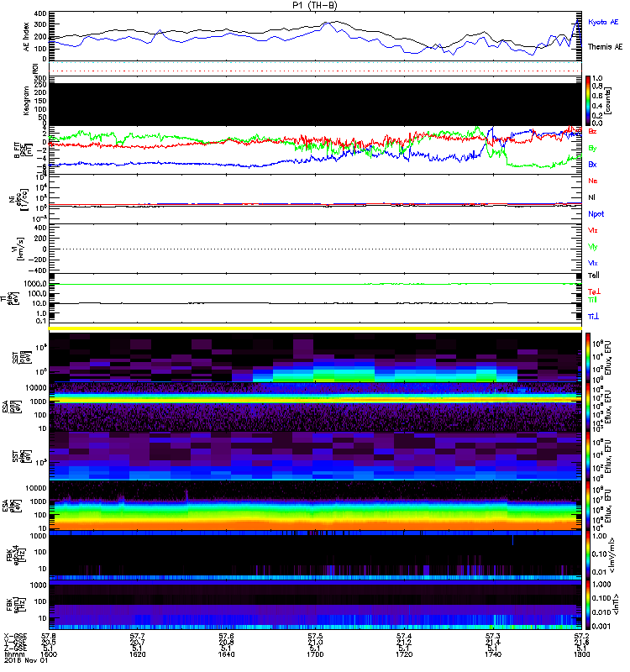Click the green Viy velocity legend label
Screen dimensions: 630x672
pos(593,247)
